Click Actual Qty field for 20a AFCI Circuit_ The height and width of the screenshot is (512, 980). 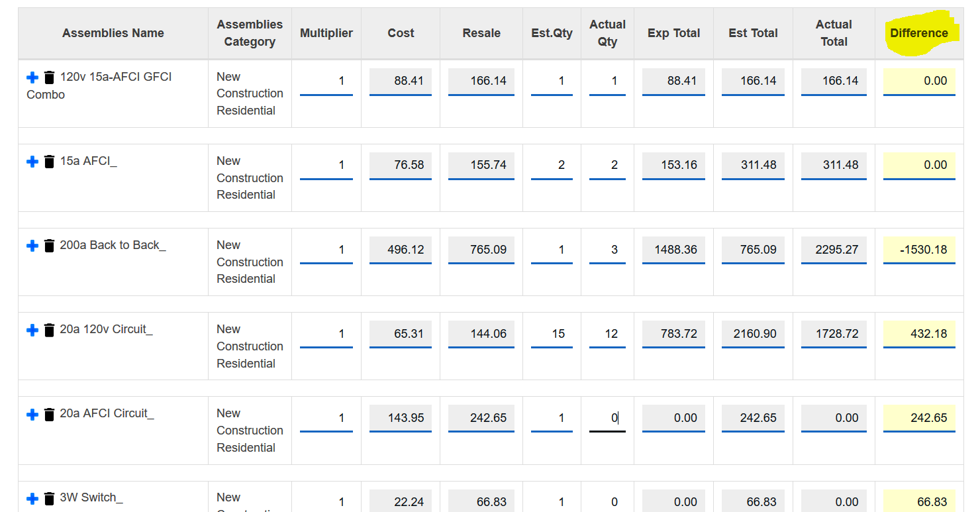tap(607, 419)
